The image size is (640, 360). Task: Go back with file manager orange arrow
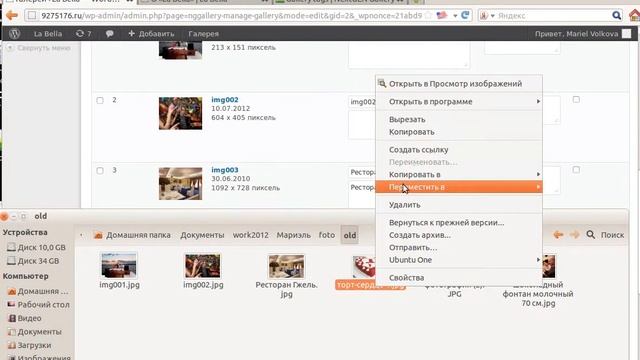pyautogui.click(x=558, y=235)
